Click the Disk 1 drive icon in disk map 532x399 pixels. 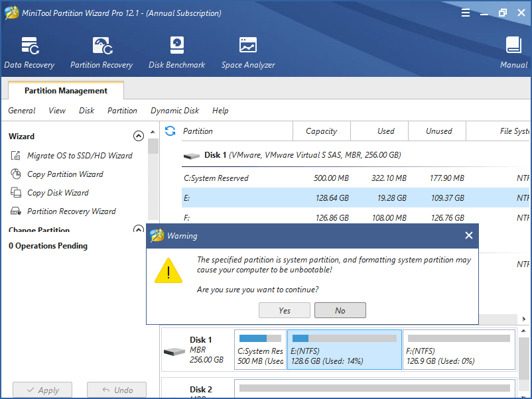click(174, 351)
